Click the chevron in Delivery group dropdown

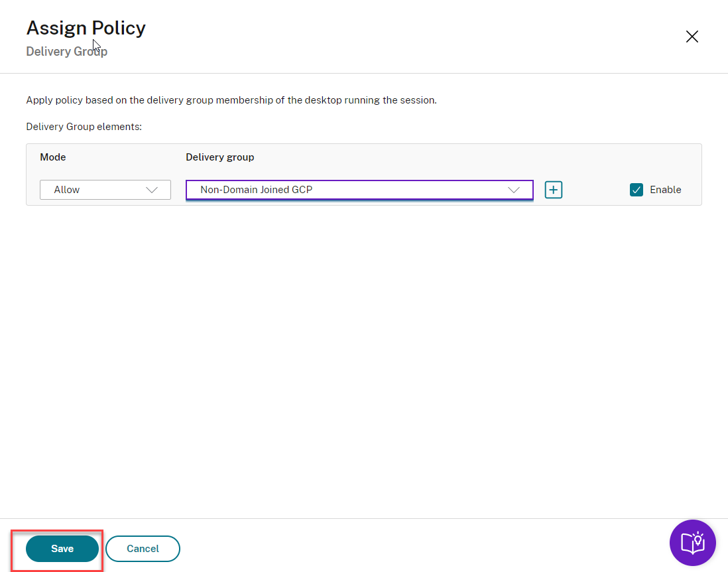(514, 190)
